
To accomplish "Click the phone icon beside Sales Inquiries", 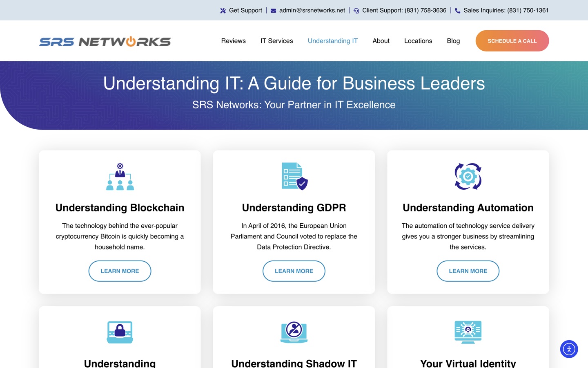I will tap(457, 11).
